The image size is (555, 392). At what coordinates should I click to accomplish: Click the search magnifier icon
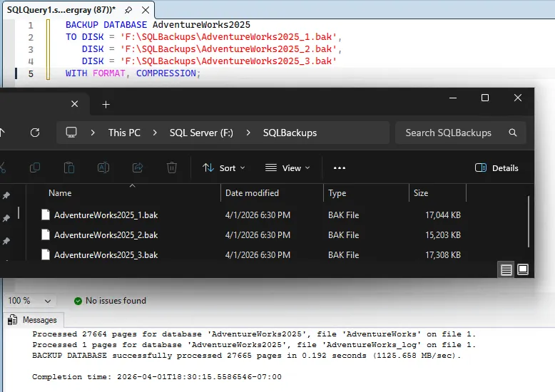coord(512,133)
